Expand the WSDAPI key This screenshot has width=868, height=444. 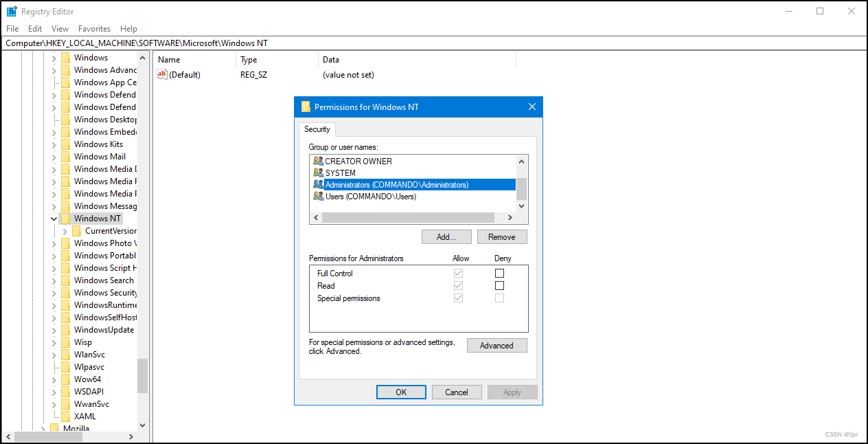[54, 392]
